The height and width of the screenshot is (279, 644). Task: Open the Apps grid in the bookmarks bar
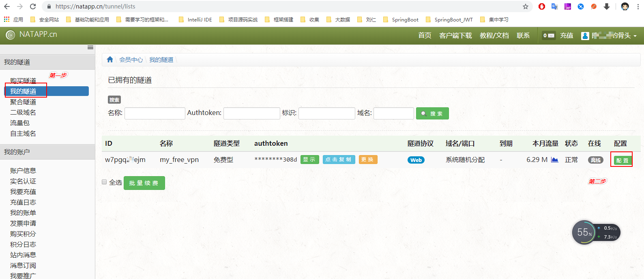6,19
